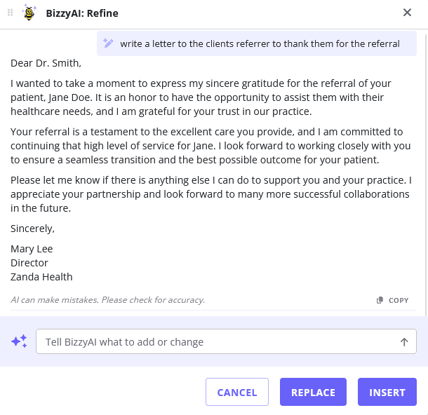Insert the generated letter
Screen dimensions: 428x415
click(x=387, y=392)
